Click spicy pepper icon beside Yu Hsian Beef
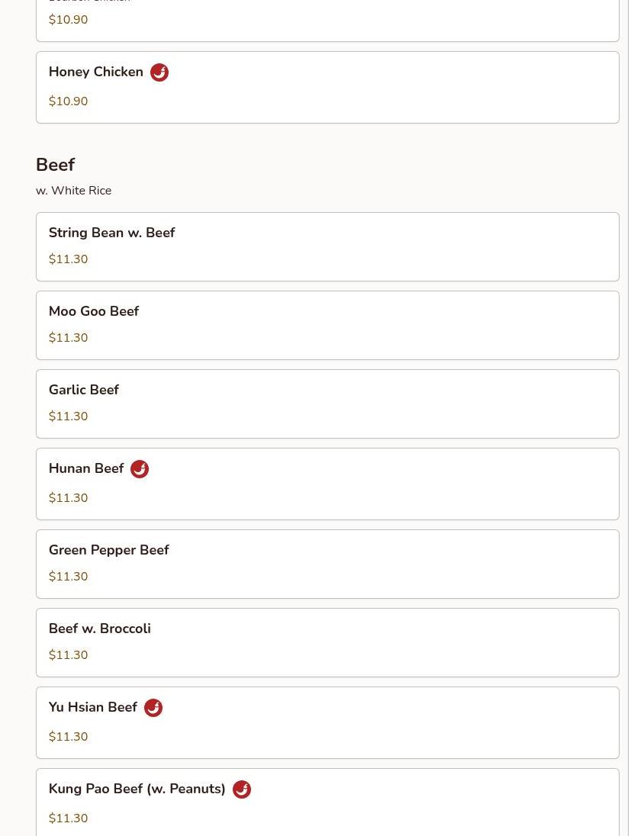Screen dimensions: 644x836 point(153,708)
